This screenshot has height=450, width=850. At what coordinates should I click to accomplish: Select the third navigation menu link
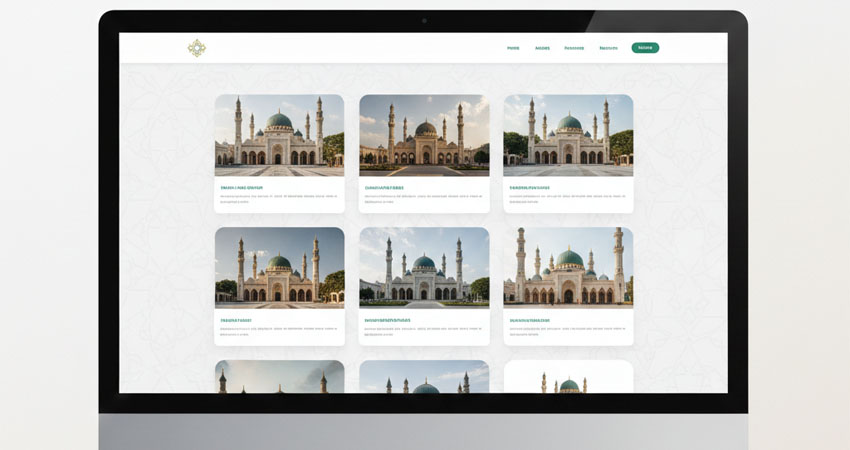coord(574,48)
